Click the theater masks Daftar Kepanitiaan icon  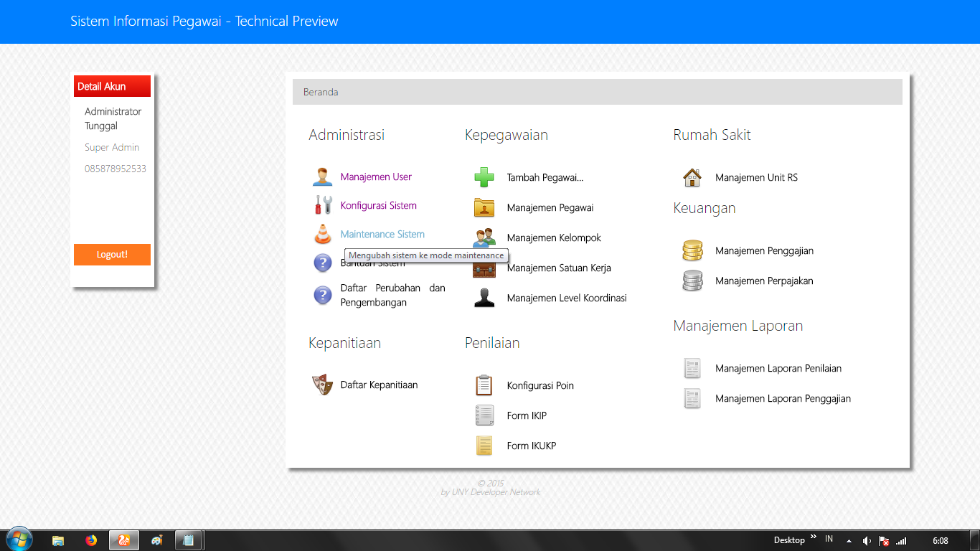(323, 385)
